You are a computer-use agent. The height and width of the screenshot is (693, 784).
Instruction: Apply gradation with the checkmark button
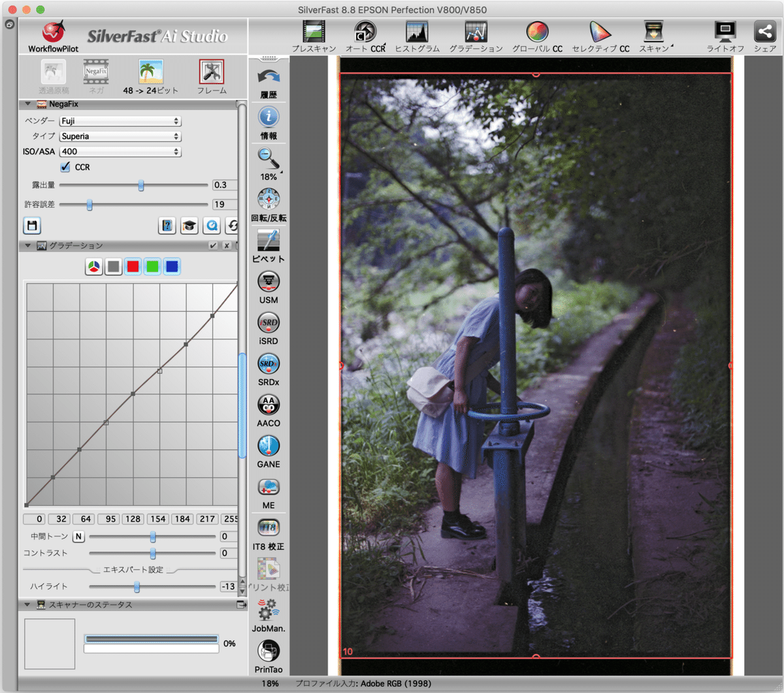(x=213, y=246)
